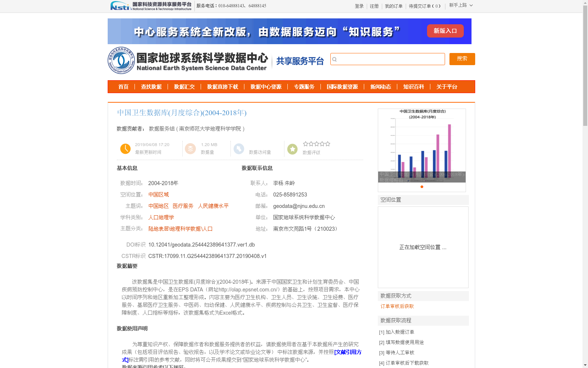Click the orange carousel dot under thumbnail

pyautogui.click(x=422, y=187)
